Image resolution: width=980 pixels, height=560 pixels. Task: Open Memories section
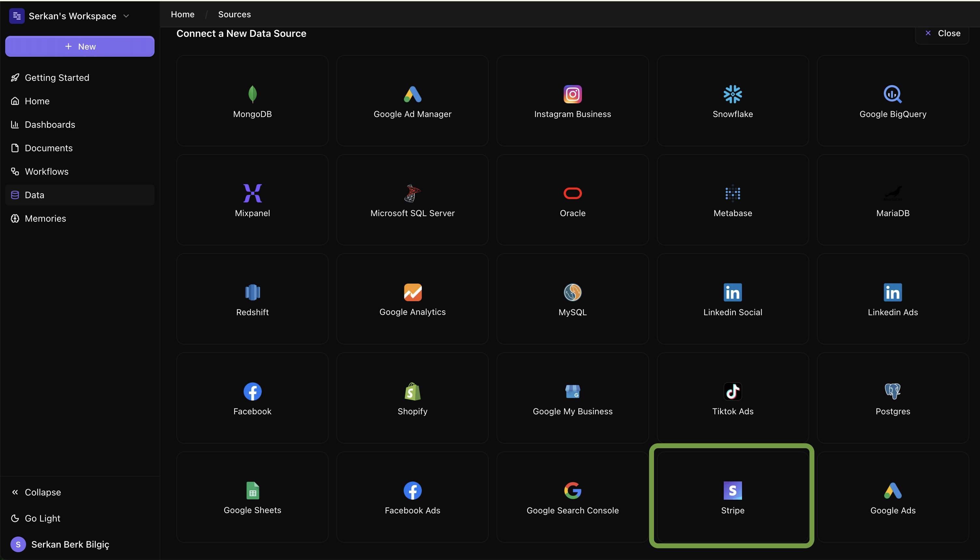[80, 218]
